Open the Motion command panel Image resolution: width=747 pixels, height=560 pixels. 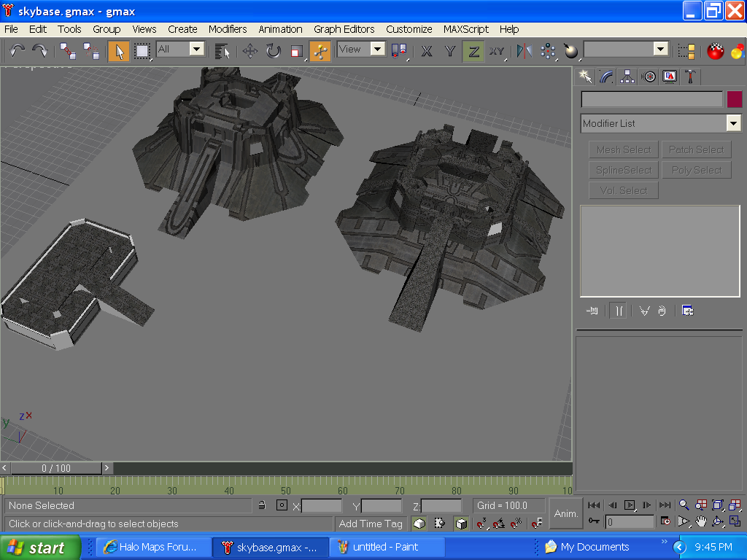click(649, 77)
